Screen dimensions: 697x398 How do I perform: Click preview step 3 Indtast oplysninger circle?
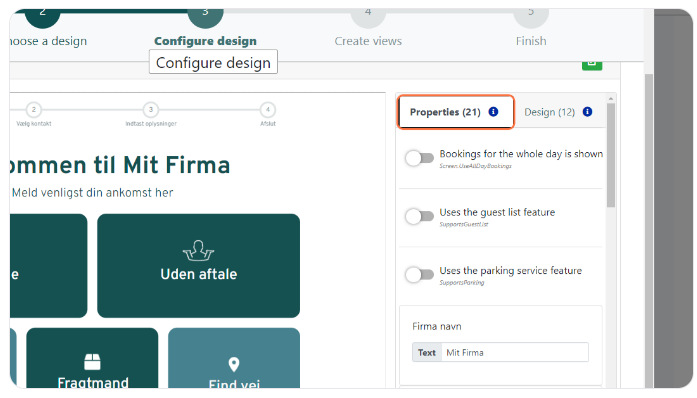tap(151, 109)
